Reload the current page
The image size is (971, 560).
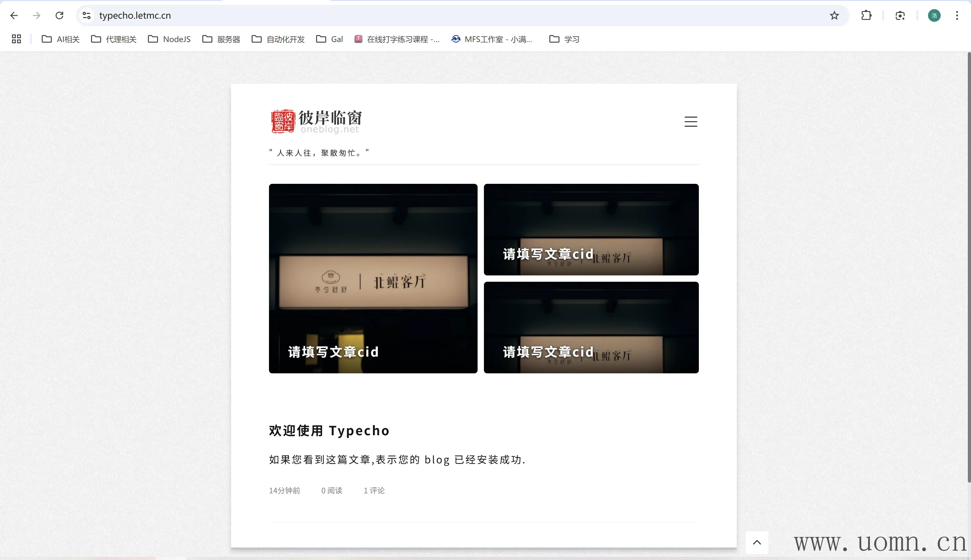point(59,15)
